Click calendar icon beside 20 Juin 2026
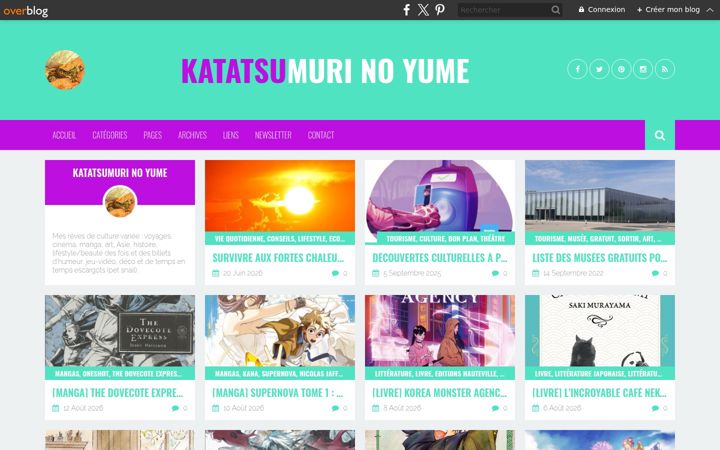Viewport: 720px width, 450px height. [x=215, y=273]
